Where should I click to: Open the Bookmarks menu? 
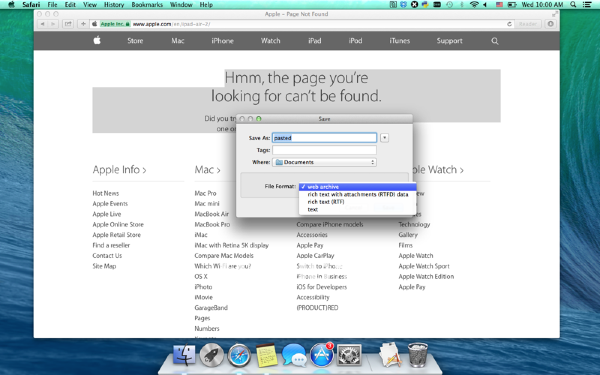147,5
